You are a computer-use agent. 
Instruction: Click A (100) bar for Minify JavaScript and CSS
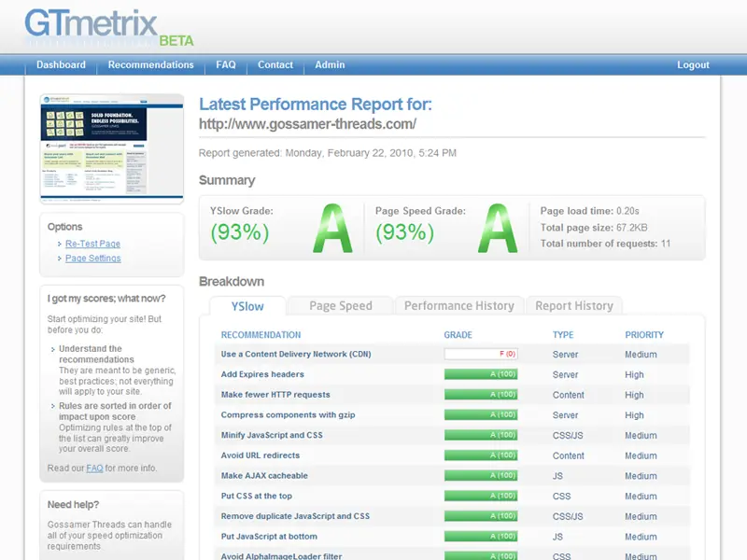[x=481, y=435]
